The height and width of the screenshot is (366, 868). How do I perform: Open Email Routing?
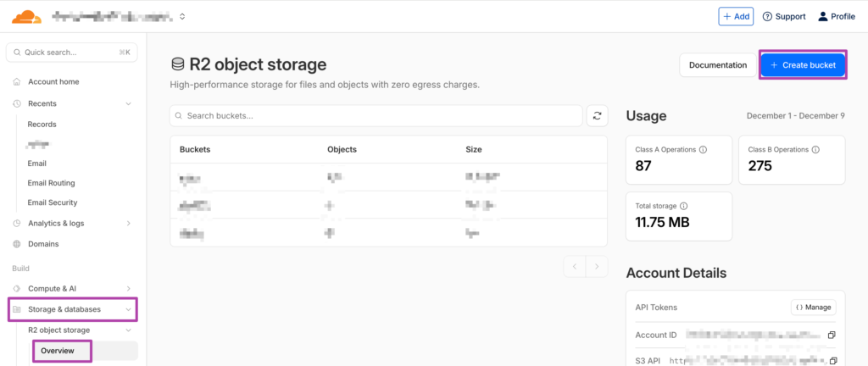pos(51,183)
